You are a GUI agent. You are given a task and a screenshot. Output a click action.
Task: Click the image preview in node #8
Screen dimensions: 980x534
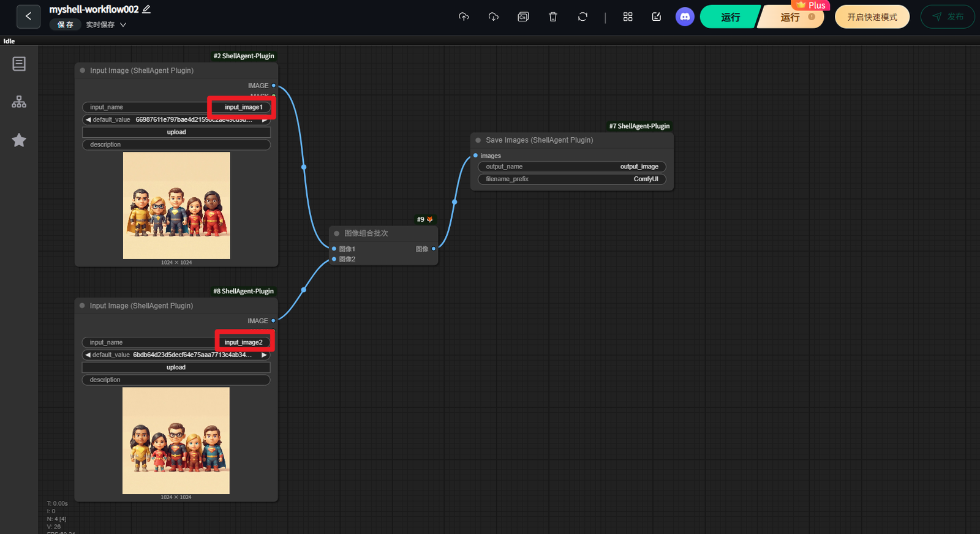[176, 440]
